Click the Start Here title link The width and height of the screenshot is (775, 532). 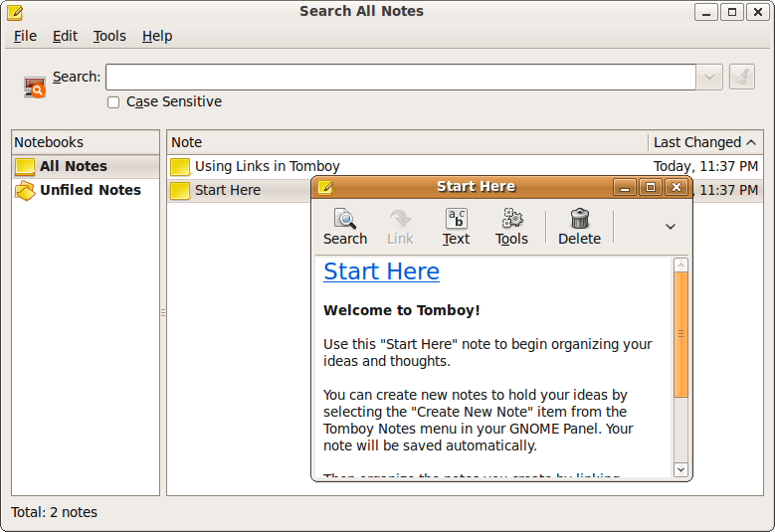coord(381,270)
